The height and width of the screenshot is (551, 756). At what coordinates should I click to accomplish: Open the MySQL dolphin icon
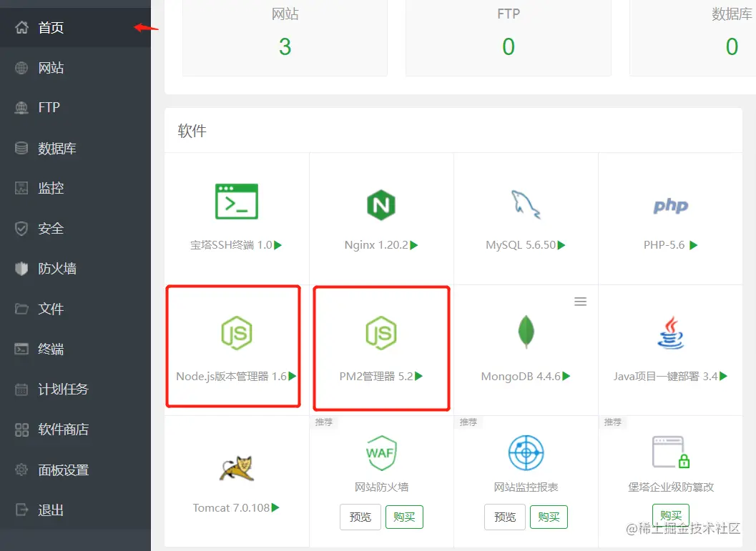point(526,204)
